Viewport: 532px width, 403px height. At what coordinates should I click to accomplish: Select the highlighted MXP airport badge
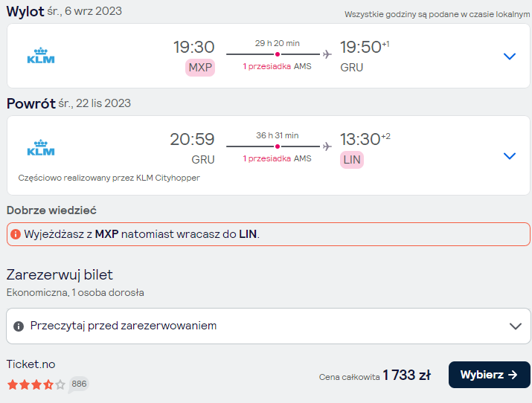[200, 68]
